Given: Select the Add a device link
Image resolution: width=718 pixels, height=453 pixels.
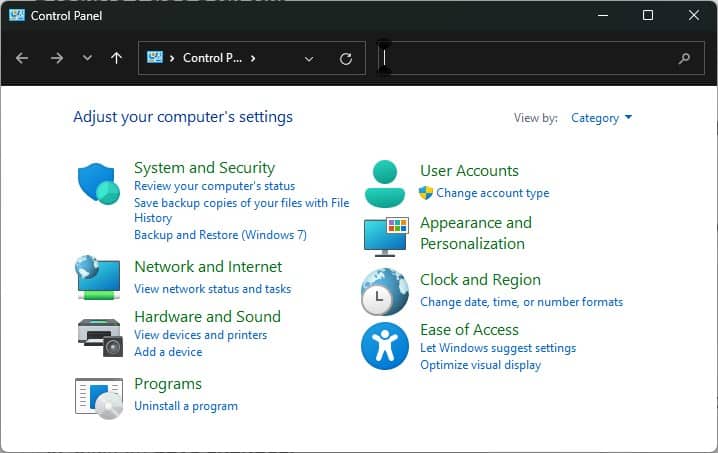Looking at the screenshot, I should (168, 352).
